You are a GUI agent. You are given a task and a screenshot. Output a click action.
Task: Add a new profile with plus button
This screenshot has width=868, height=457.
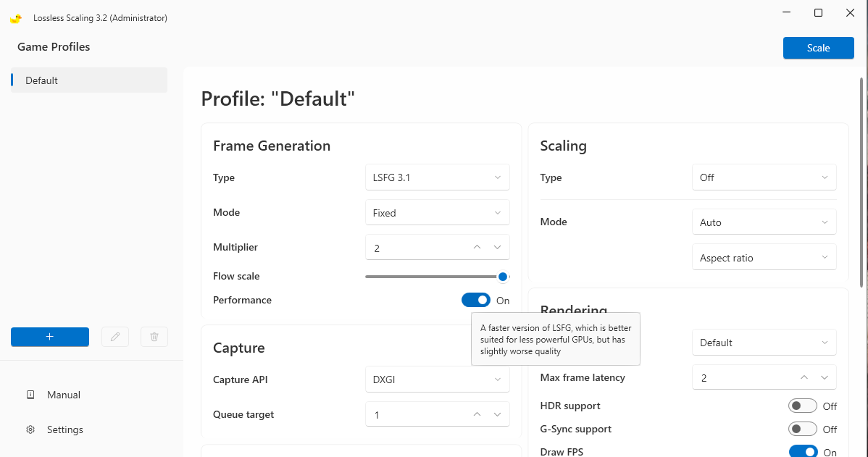[x=50, y=337]
